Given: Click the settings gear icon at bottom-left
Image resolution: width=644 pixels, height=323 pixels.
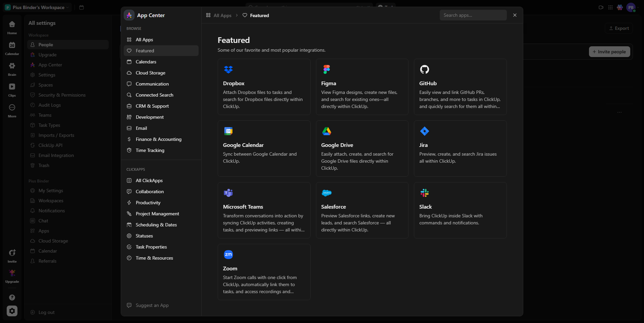Looking at the screenshot, I should click(x=12, y=311).
